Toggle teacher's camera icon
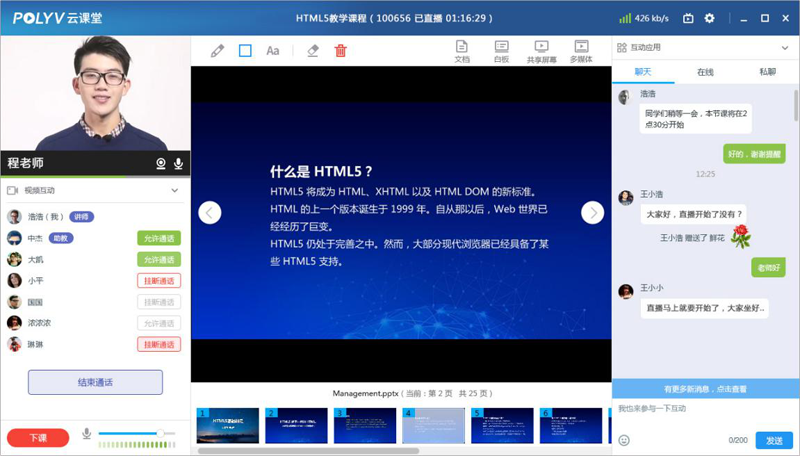 point(160,163)
